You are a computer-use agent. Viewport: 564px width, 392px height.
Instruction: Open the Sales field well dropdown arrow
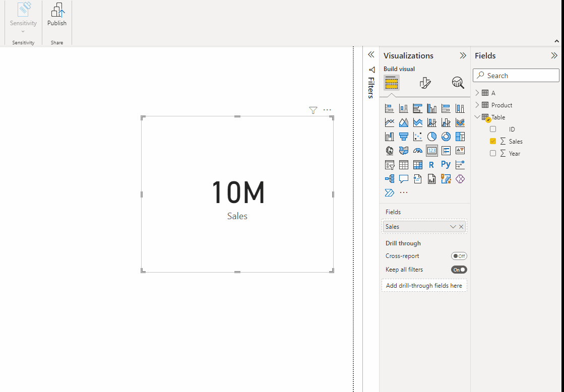click(x=453, y=227)
